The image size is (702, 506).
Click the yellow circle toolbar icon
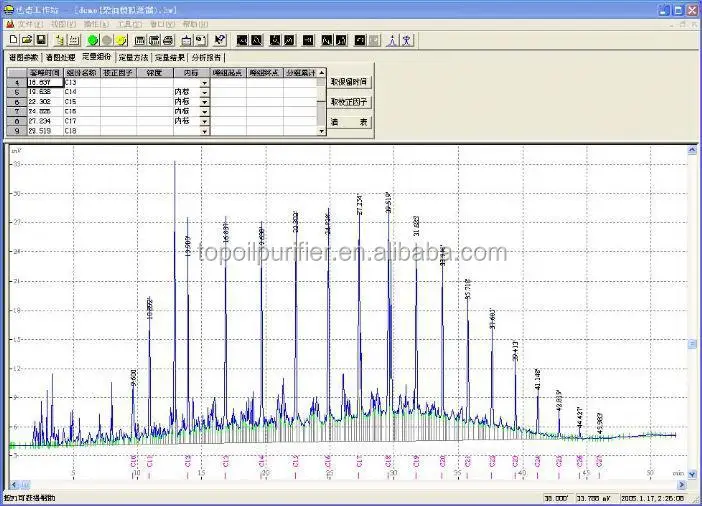120,40
